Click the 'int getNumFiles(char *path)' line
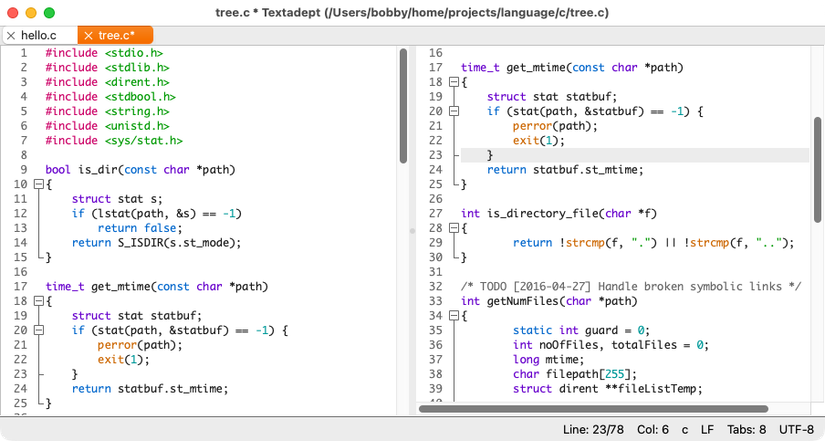 pyautogui.click(x=549, y=302)
